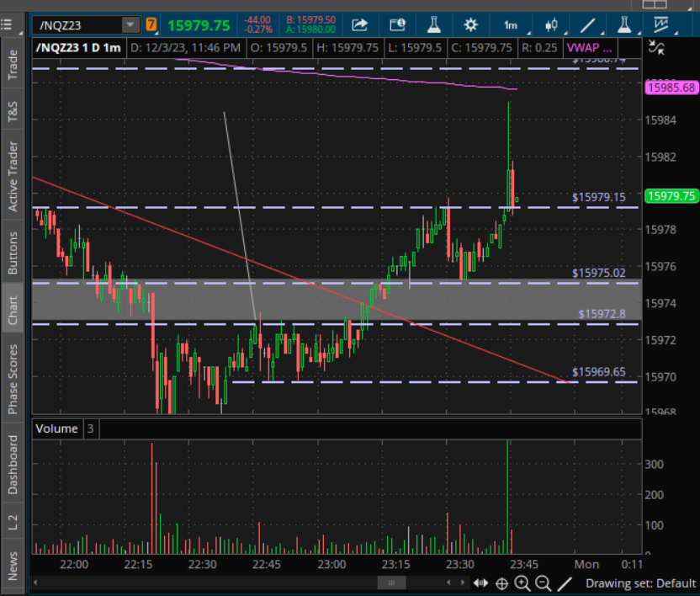Click the pan left-right arrows icon
700x596 pixels.
tap(480, 583)
